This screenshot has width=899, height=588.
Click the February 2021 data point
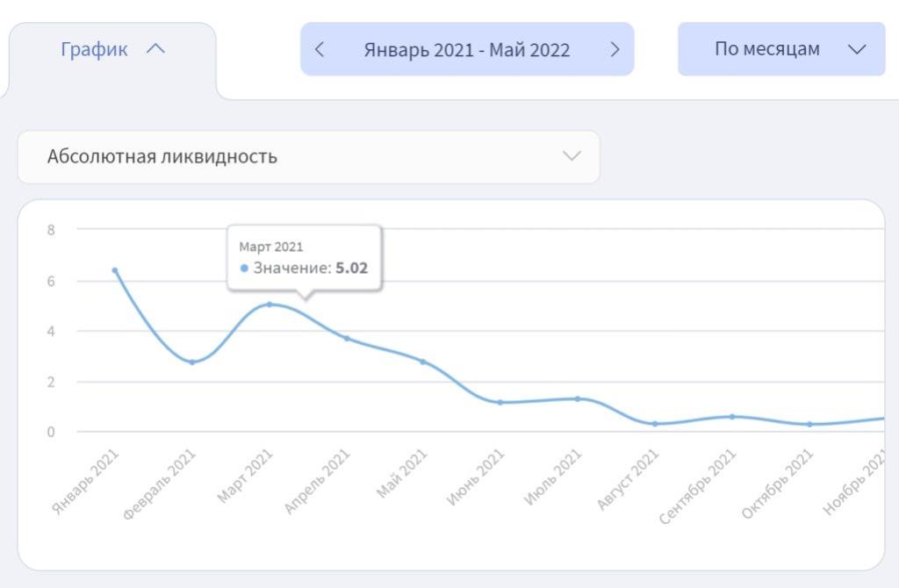point(192,362)
